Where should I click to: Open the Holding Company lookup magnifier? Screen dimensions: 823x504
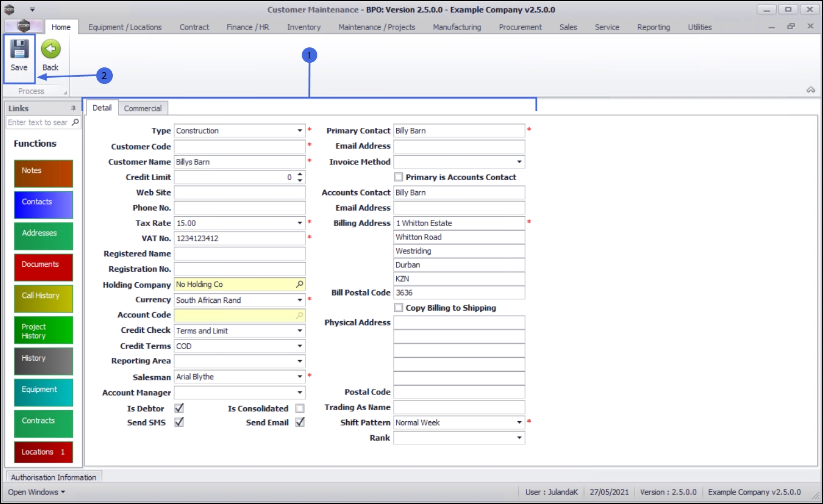pos(300,285)
